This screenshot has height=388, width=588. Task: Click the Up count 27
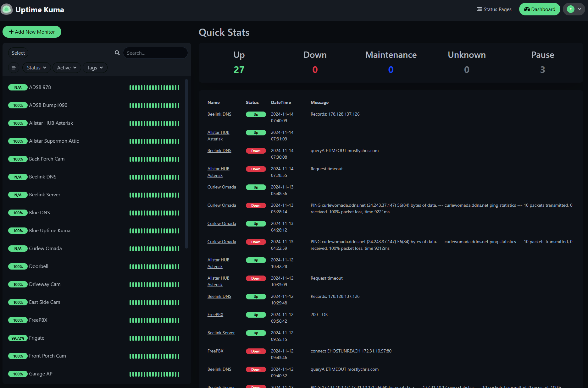click(x=239, y=69)
